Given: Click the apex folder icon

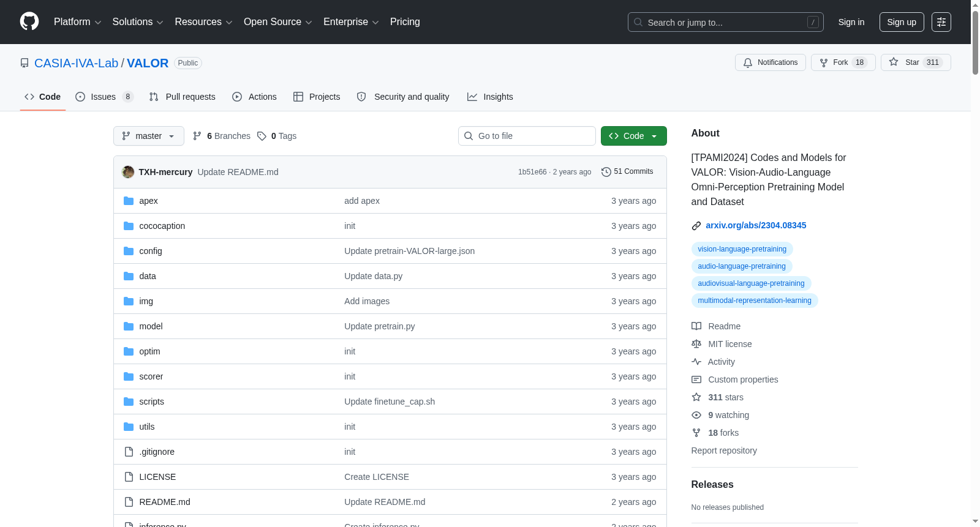Looking at the screenshot, I should [129, 201].
